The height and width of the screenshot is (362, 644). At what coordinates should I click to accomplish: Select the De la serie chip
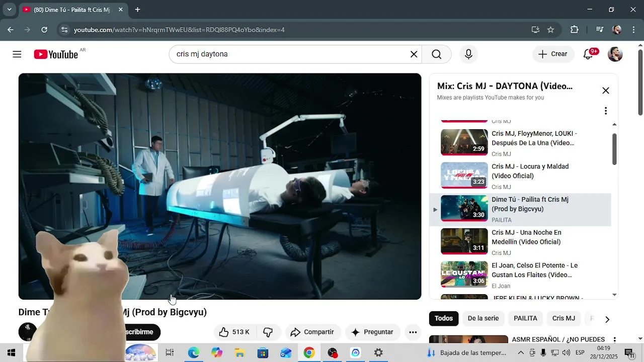483,318
